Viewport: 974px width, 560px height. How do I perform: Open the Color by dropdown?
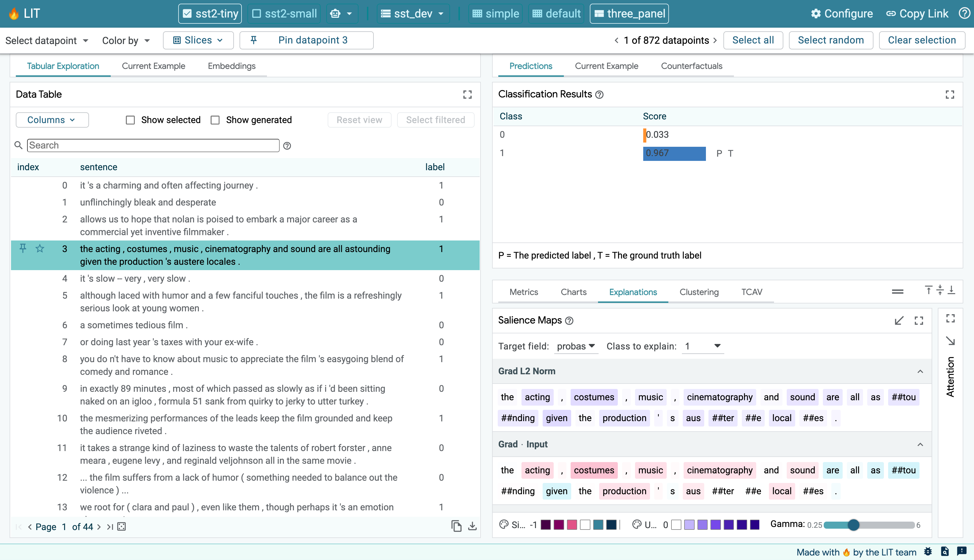[x=126, y=40]
